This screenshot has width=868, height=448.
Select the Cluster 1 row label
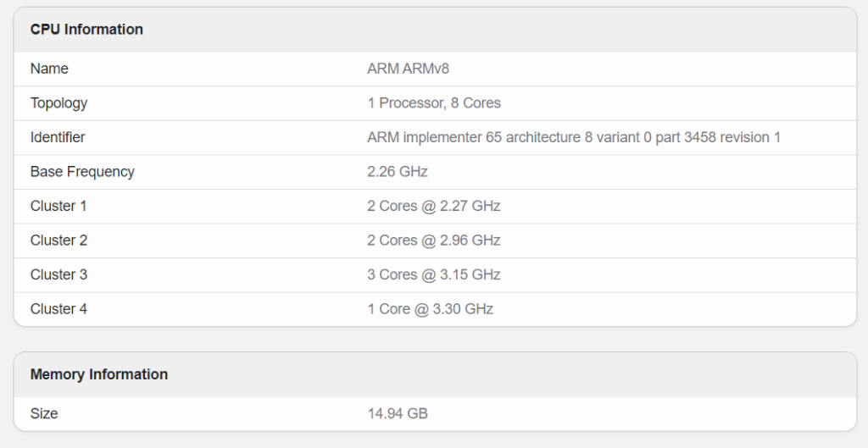pyautogui.click(x=58, y=206)
